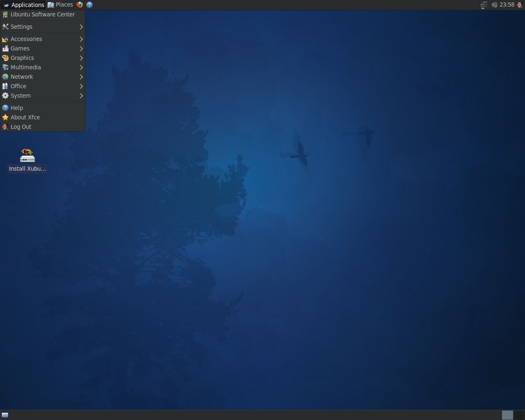Image resolution: width=525 pixels, height=420 pixels.
Task: Open the Graphics category palette icon
Action: click(x=5, y=58)
